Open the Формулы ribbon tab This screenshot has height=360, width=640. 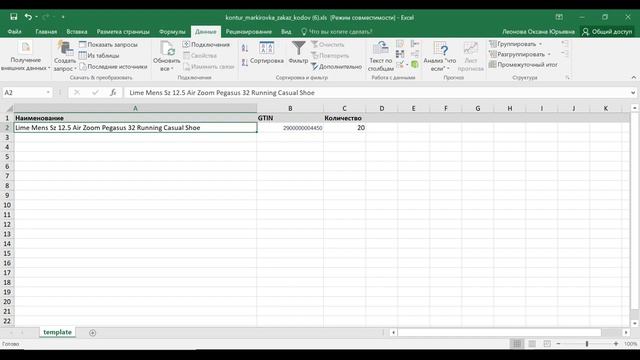(x=172, y=31)
